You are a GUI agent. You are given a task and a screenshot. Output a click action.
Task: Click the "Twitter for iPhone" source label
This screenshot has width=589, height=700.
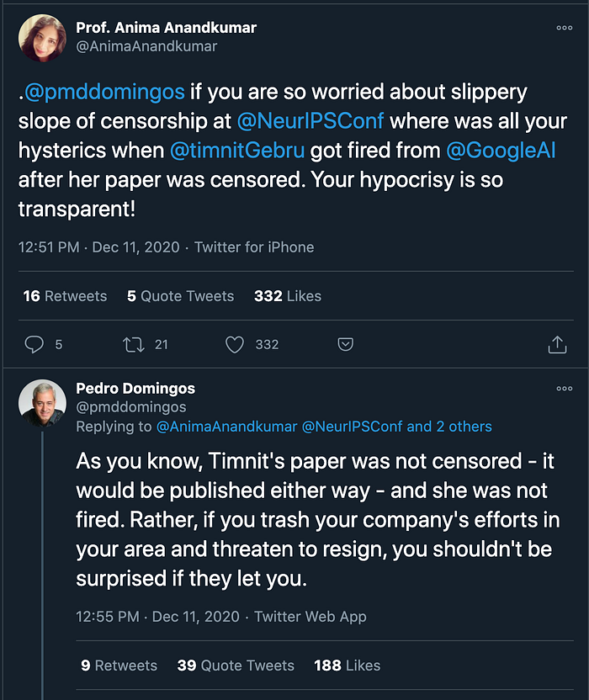point(254,247)
